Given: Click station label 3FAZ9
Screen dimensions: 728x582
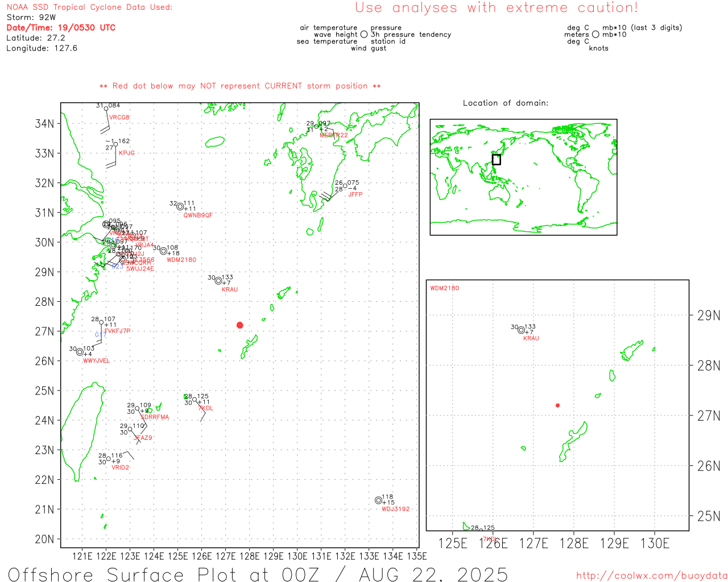Looking at the screenshot, I should [x=143, y=438].
